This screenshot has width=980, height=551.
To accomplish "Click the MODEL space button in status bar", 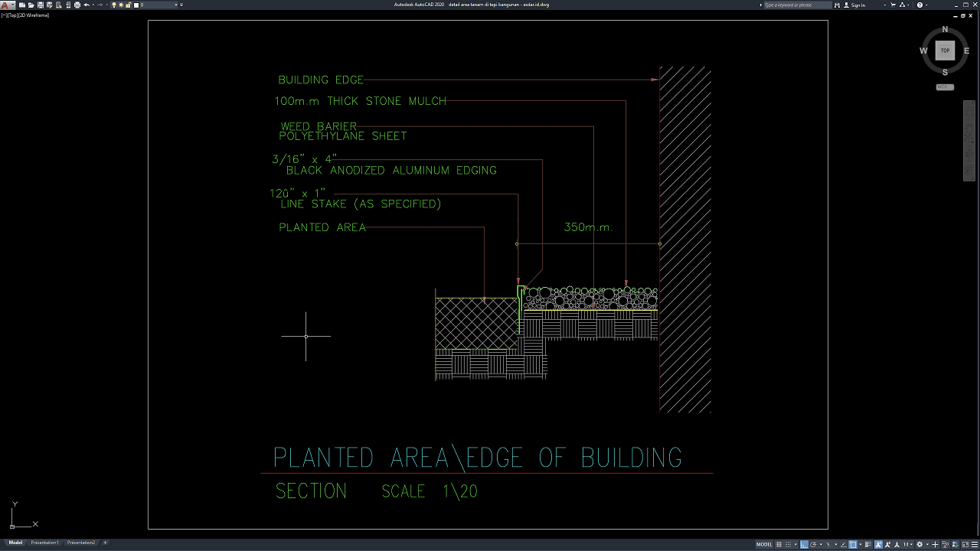I will click(764, 544).
